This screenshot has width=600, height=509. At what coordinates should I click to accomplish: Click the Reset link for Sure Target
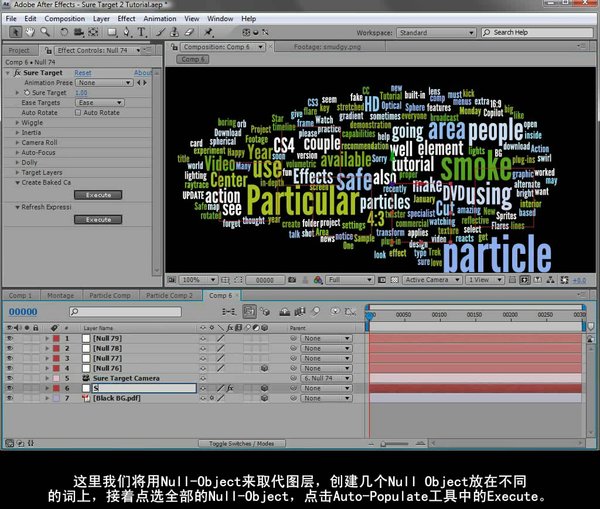83,73
